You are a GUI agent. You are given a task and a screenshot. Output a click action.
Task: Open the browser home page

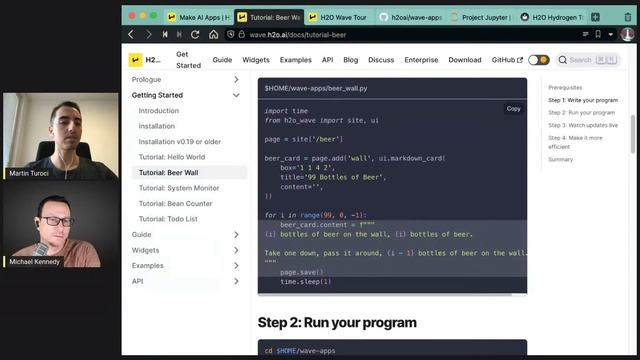213,35
